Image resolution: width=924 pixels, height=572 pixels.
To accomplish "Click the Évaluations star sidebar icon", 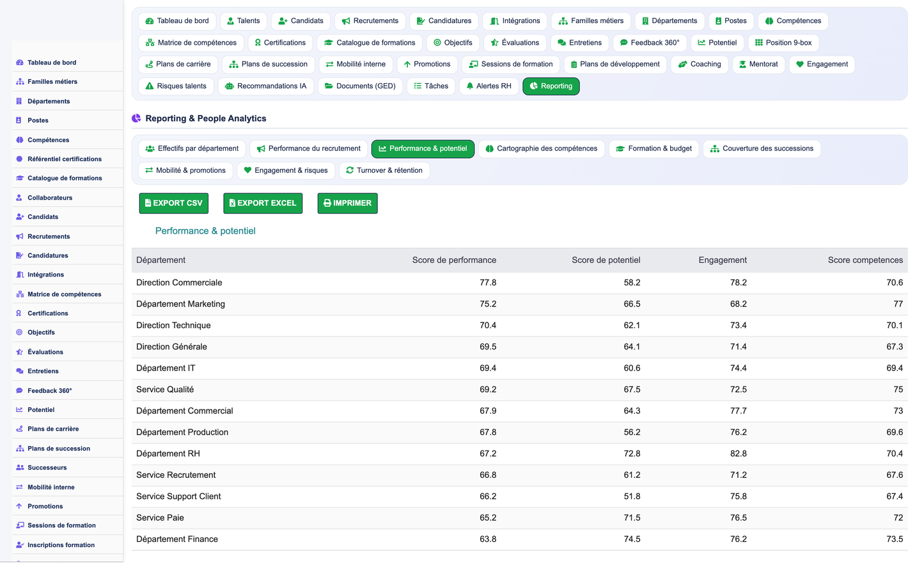I will 20,352.
